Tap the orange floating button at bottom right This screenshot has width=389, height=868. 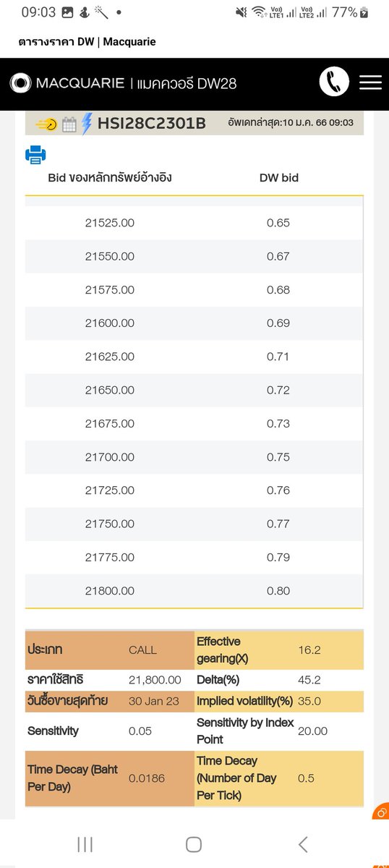(381, 812)
